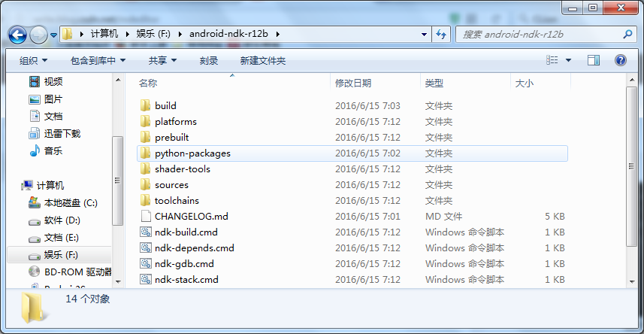The height and width of the screenshot is (334, 644).
Task: Click the sidebar vertical scrollbar thumb
Action: point(118,181)
